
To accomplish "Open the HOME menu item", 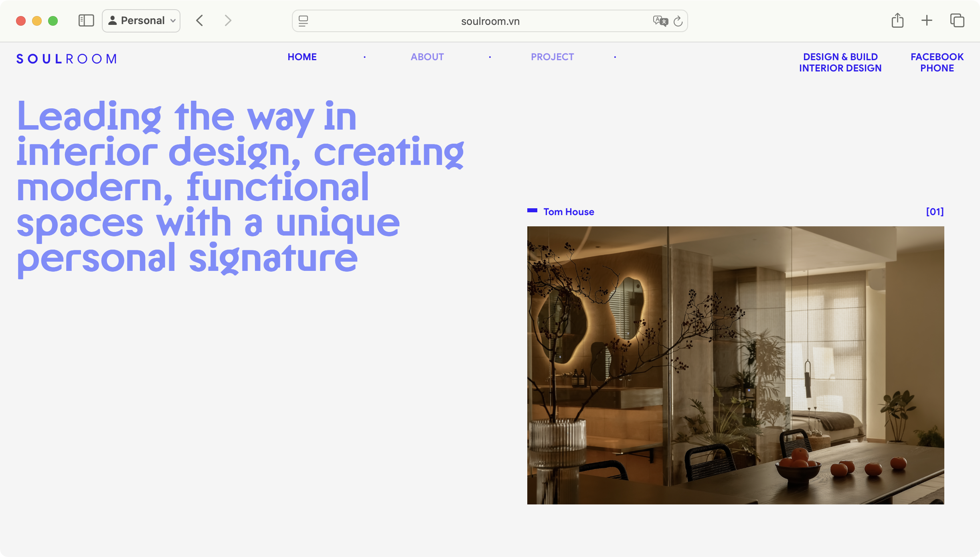I will coord(302,57).
